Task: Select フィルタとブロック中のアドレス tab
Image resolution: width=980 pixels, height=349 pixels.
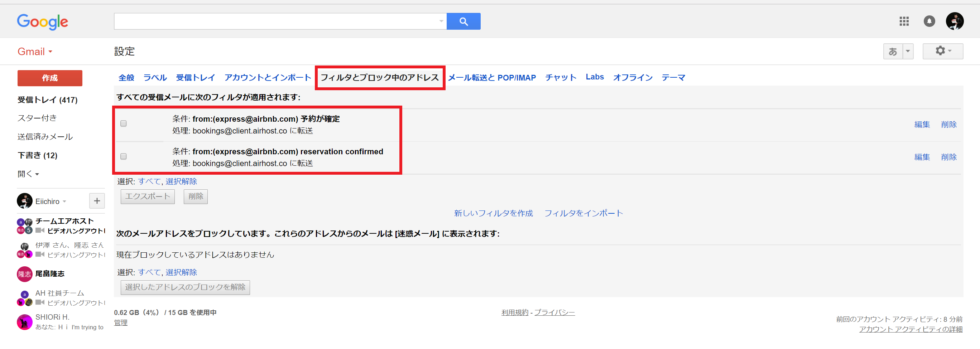Action: click(x=380, y=78)
